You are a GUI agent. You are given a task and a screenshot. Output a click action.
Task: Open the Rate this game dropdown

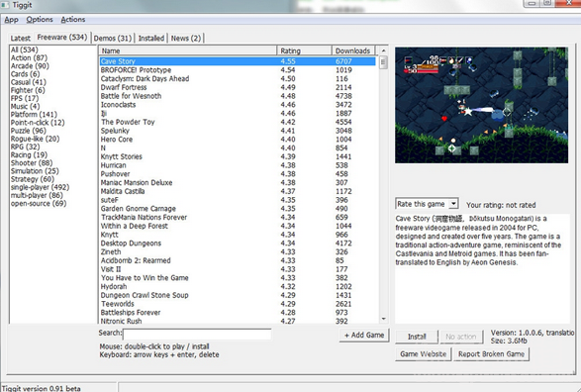pos(427,204)
